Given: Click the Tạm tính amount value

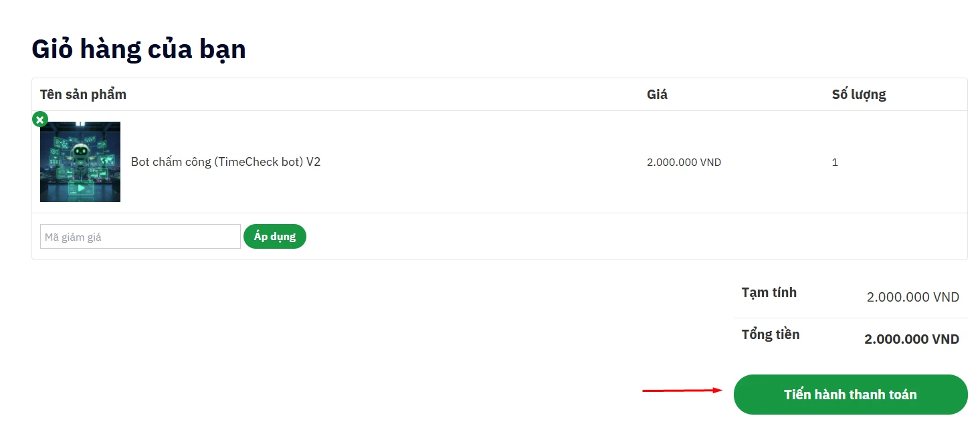Looking at the screenshot, I should pos(912,297).
